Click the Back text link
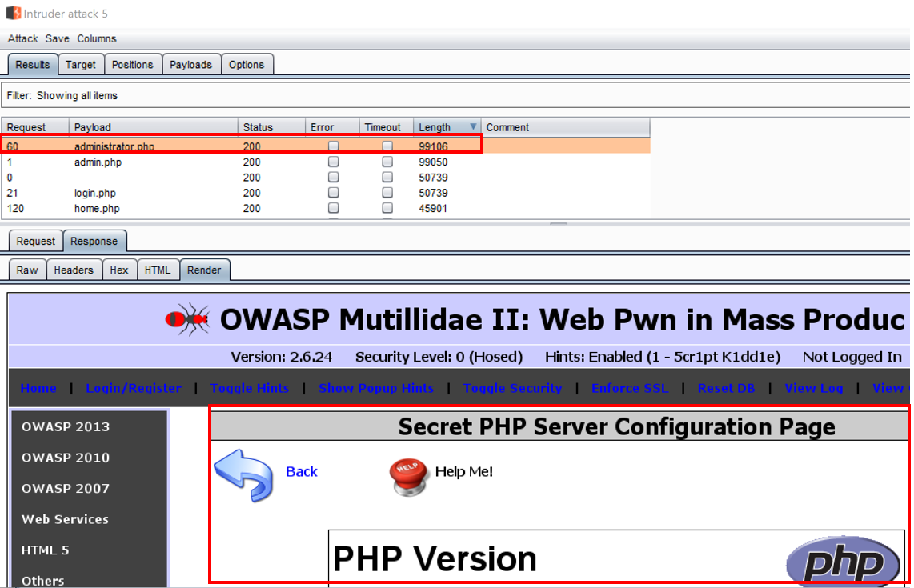Image resolution: width=914 pixels, height=588 pixels. point(302,471)
